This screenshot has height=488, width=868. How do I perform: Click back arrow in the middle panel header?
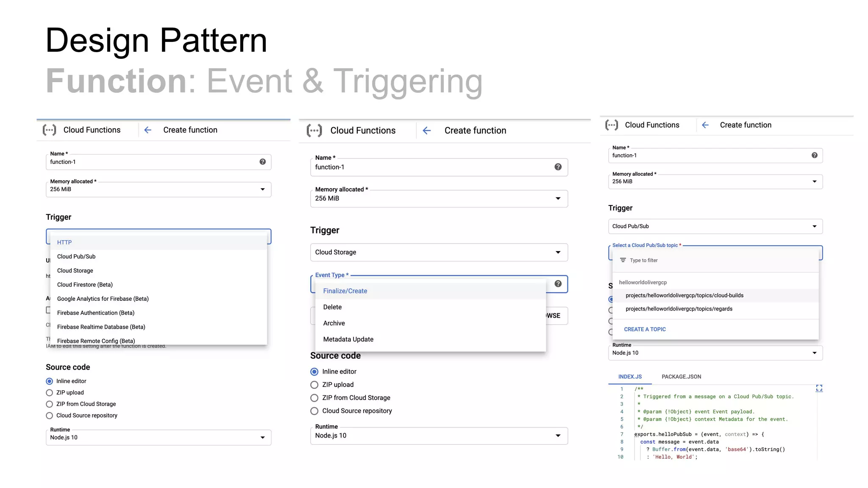pyautogui.click(x=427, y=130)
